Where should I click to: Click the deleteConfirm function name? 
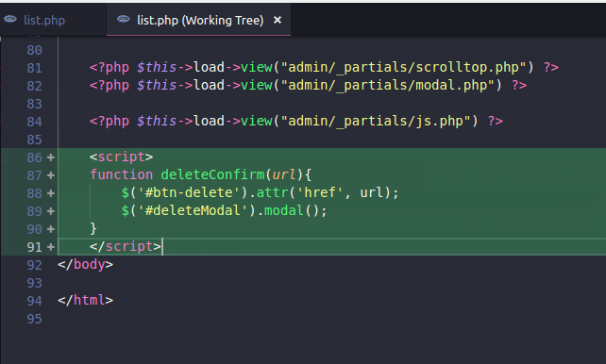coord(212,174)
